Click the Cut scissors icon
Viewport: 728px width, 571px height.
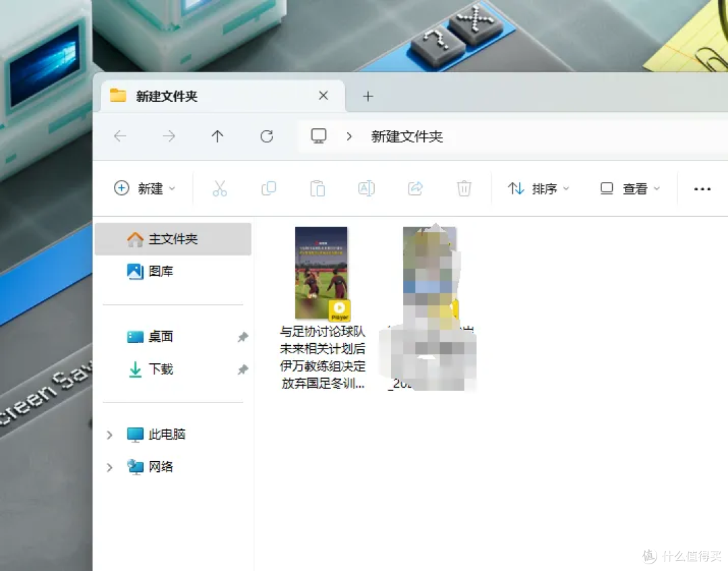click(x=220, y=189)
